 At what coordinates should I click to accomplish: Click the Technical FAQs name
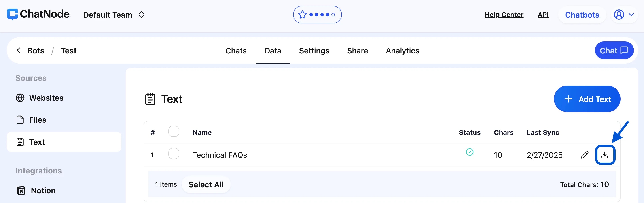click(x=220, y=155)
